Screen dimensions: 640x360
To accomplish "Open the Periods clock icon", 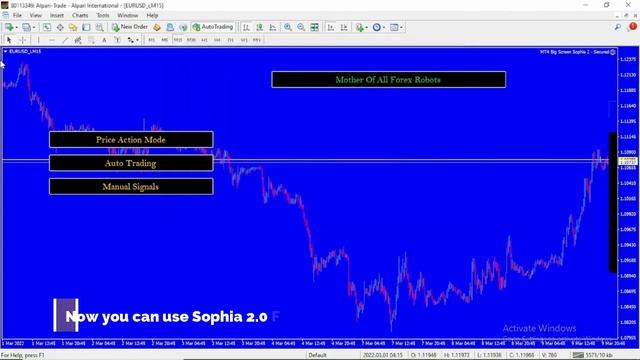I will [376, 27].
